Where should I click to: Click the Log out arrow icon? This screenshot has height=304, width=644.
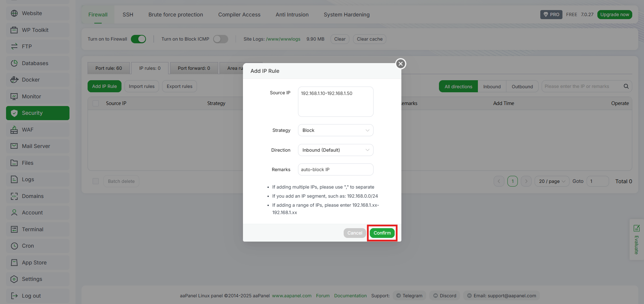14,296
